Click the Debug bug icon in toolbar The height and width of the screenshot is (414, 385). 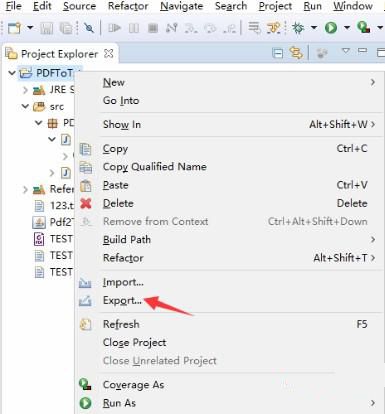click(298, 27)
